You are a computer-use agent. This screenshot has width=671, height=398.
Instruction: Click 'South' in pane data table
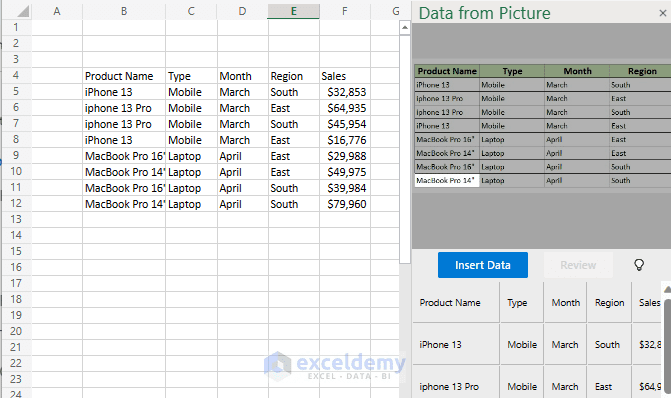[x=609, y=344]
